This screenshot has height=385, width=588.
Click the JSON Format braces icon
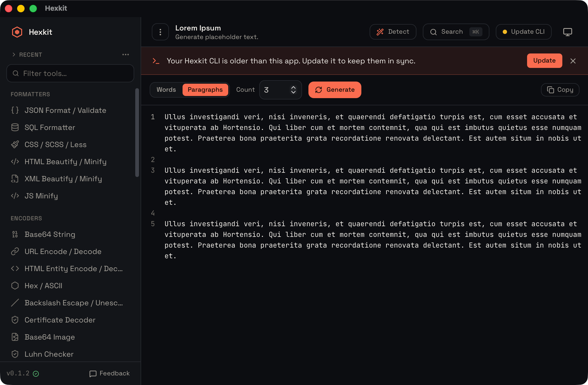click(x=15, y=110)
